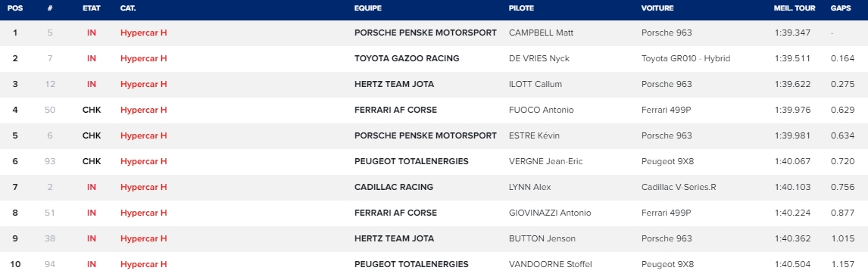868x280 pixels.
Task: Click GIOVINAZZI Antonio driver name
Action: point(550,213)
